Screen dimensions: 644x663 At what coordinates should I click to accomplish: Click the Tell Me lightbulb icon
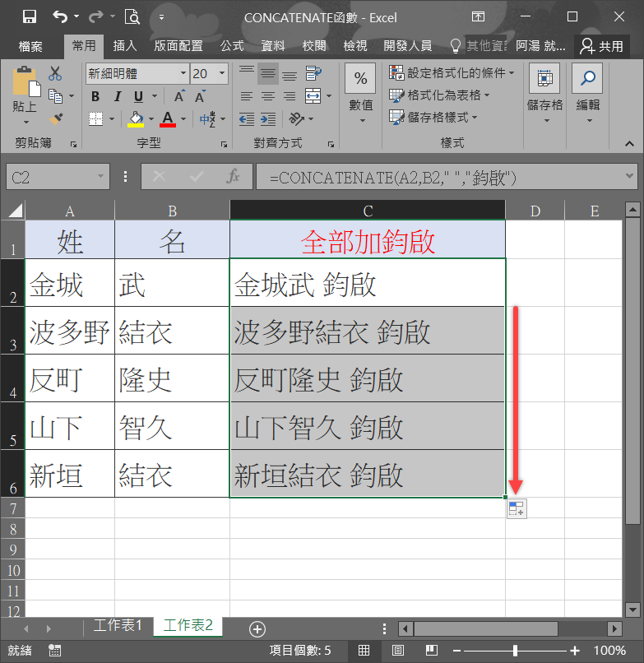pos(456,46)
